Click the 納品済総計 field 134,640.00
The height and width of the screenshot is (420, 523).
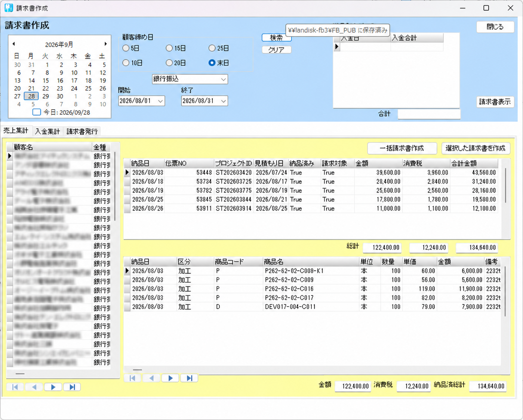click(x=487, y=386)
